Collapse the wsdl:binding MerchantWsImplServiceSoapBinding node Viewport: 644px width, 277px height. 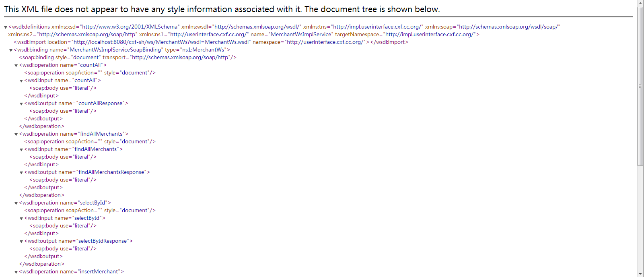point(11,50)
